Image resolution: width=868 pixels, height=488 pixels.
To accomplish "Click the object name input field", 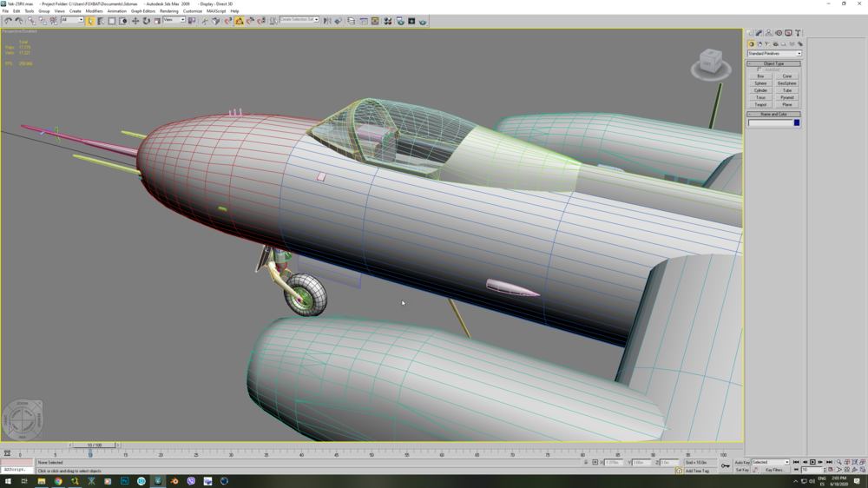I will coord(771,123).
